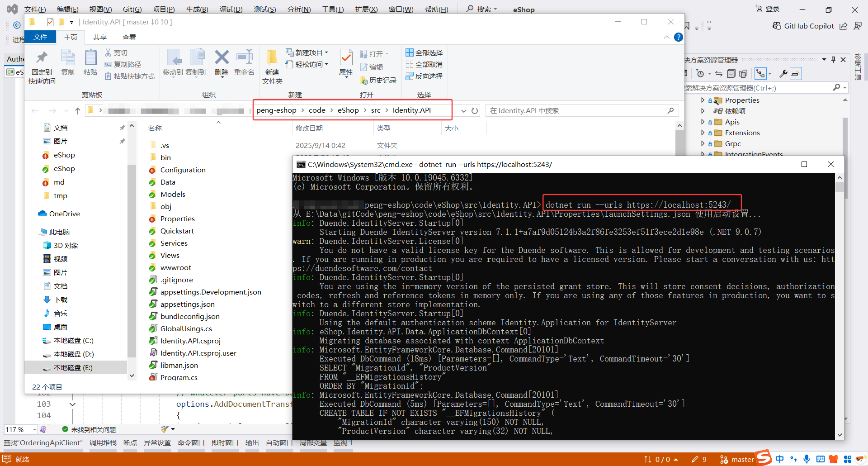The width and height of the screenshot is (868, 466).
Task: Click the Explorer help icon
Action: 678,37
